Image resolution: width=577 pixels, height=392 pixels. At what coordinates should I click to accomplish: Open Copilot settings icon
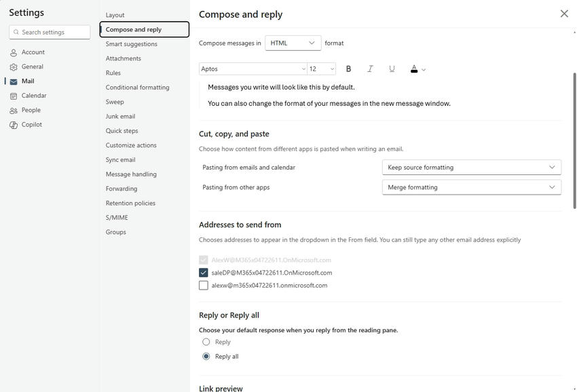pos(14,125)
